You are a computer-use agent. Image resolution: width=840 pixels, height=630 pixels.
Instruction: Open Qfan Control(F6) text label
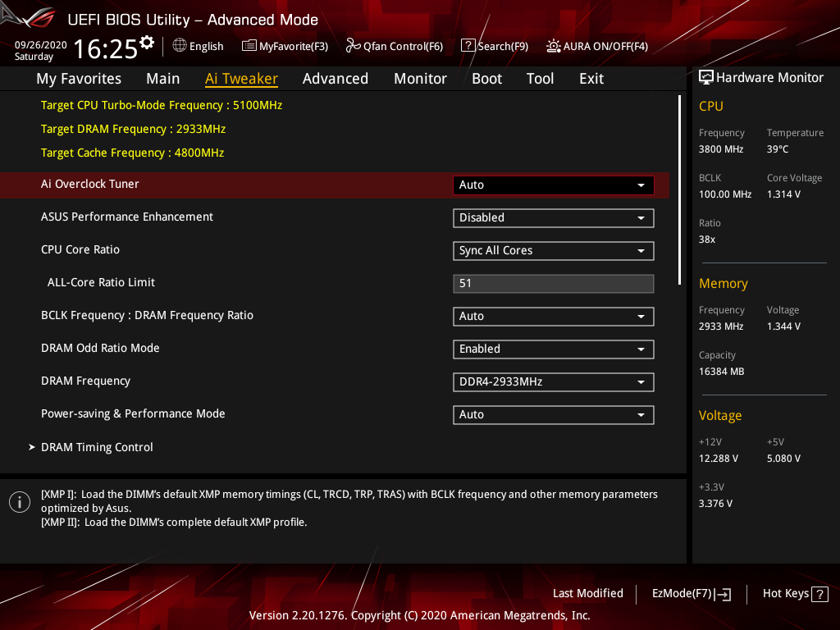coord(403,46)
